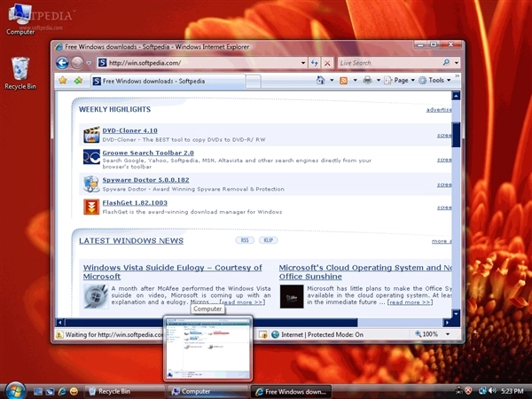Click the Windows Start orb on the taskbar

15,390
